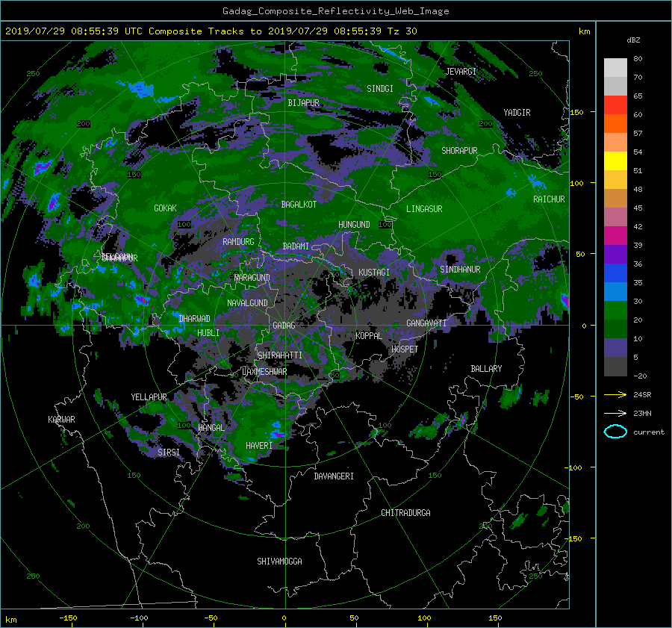
Task: Click the UTC Composite Tracks timestamp header
Action: click(211, 31)
